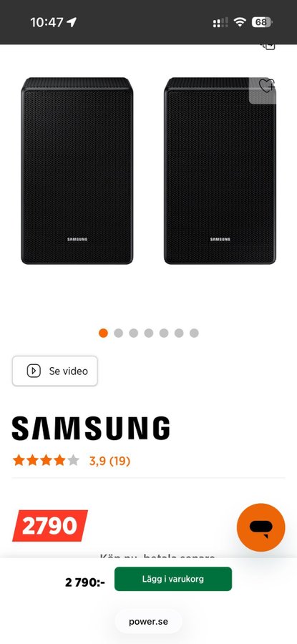This screenshot has height=644, width=297.
Task: Tap the play icon in Se video
Action: point(34,371)
